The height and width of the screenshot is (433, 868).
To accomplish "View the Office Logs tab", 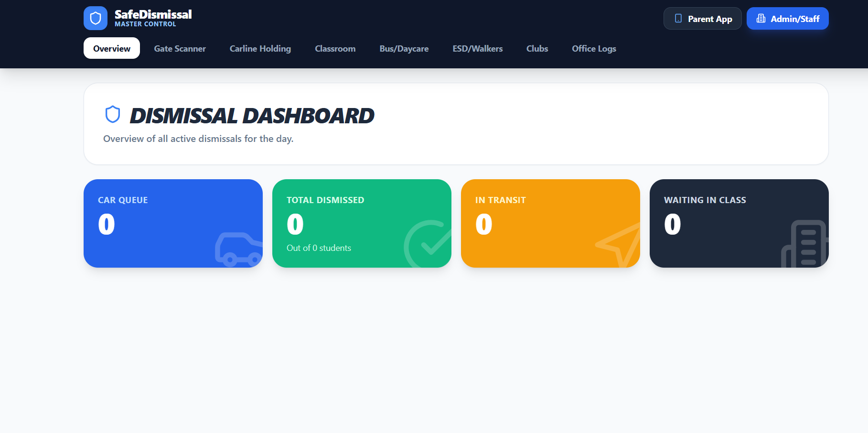I will click(594, 48).
